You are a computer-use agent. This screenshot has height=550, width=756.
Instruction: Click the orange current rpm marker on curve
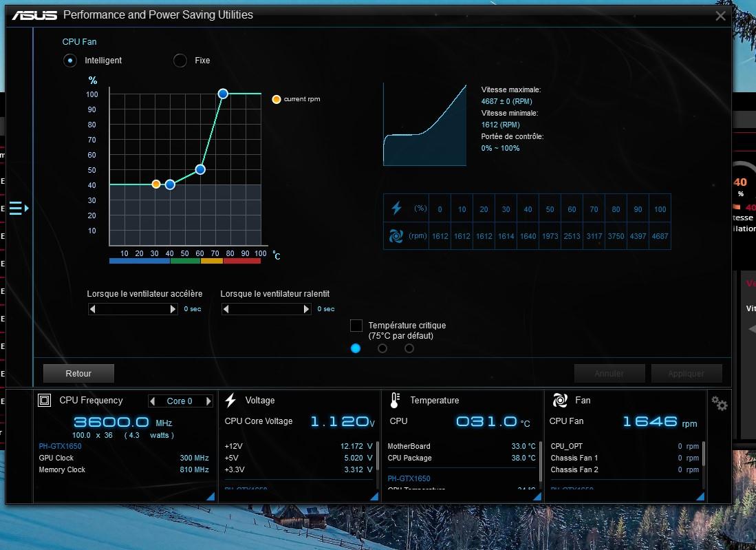155,184
